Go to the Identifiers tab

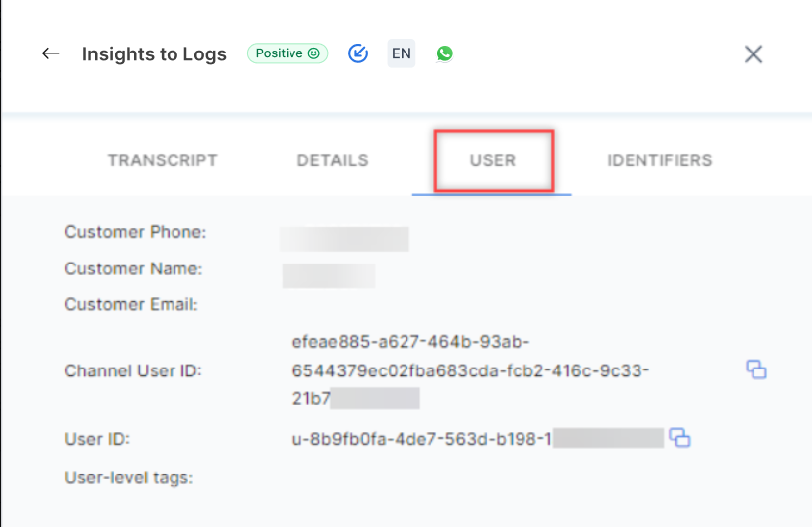(659, 160)
